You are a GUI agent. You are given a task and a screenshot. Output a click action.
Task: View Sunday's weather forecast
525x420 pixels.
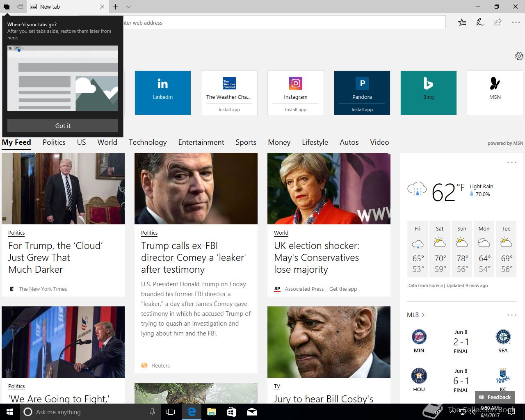[462, 249]
